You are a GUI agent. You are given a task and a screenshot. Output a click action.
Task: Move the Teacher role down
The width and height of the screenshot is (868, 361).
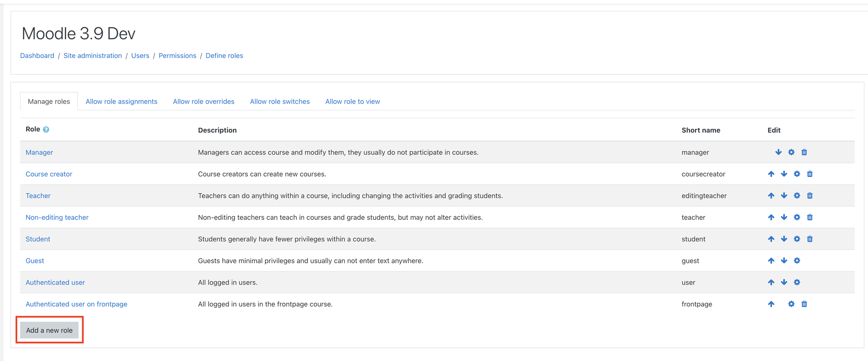point(784,195)
